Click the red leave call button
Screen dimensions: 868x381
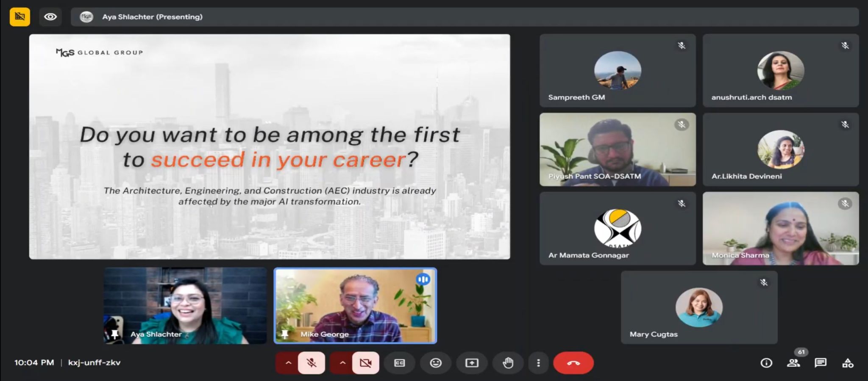pyautogui.click(x=573, y=363)
